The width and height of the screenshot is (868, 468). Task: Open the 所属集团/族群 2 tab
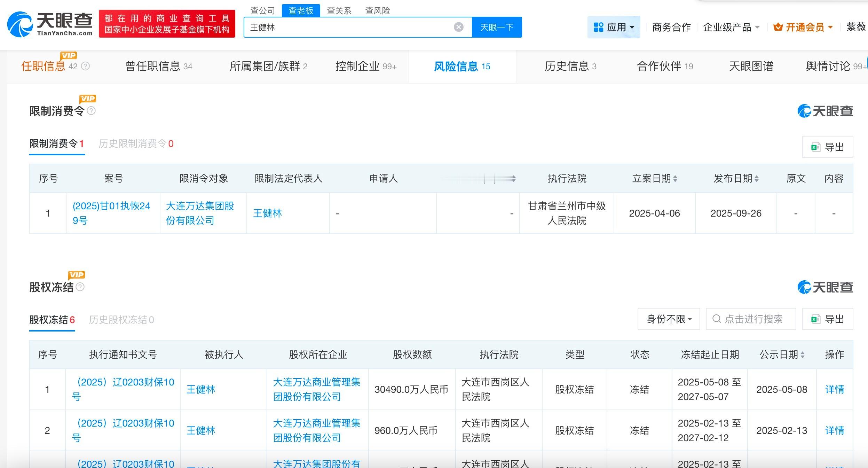point(268,66)
